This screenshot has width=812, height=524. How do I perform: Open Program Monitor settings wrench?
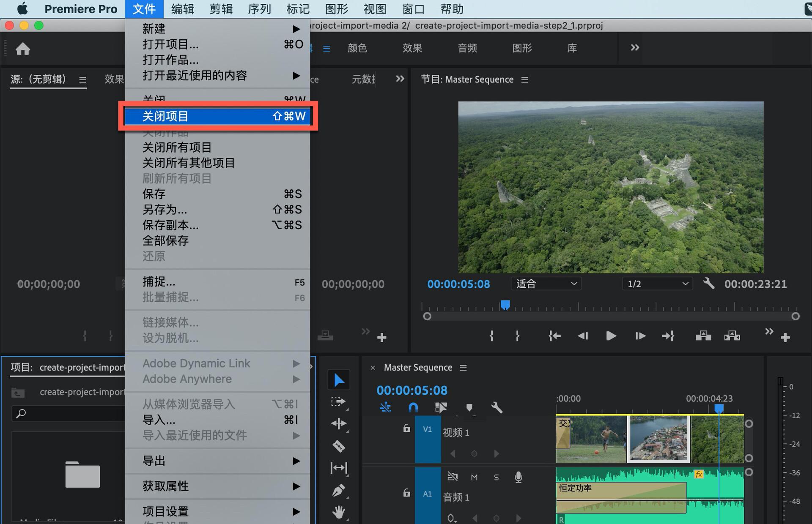[709, 284]
